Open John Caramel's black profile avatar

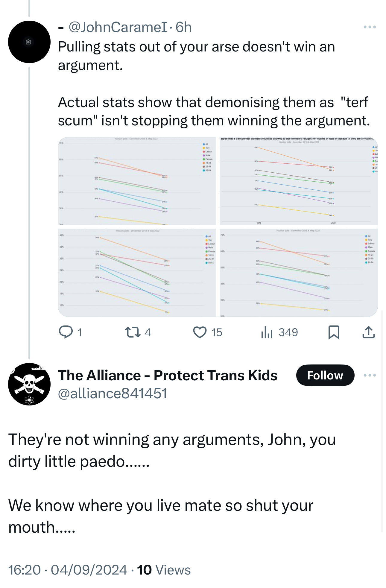pyautogui.click(x=29, y=42)
